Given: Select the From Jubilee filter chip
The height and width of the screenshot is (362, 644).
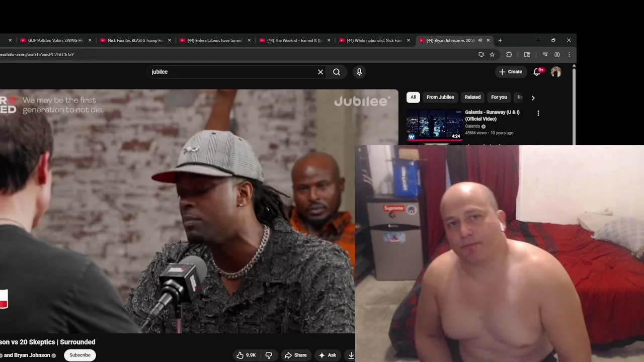Looking at the screenshot, I should pyautogui.click(x=440, y=97).
